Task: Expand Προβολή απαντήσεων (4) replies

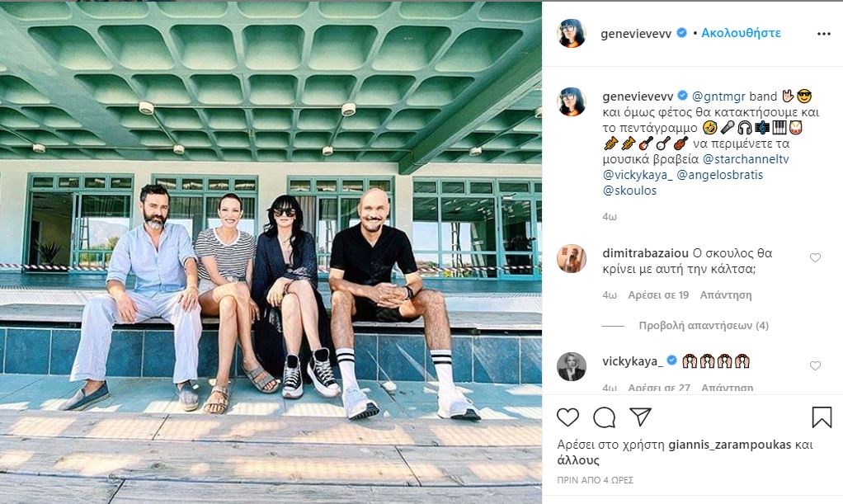Action: (x=704, y=326)
